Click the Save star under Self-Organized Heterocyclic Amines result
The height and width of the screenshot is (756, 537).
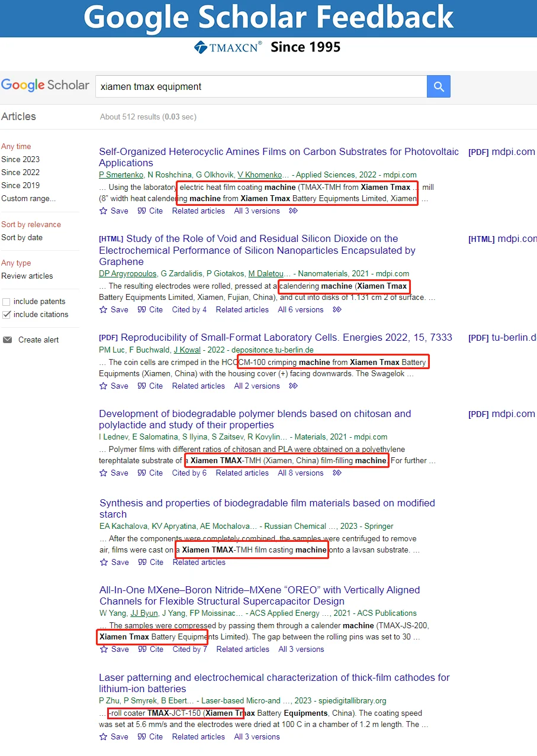tap(103, 211)
